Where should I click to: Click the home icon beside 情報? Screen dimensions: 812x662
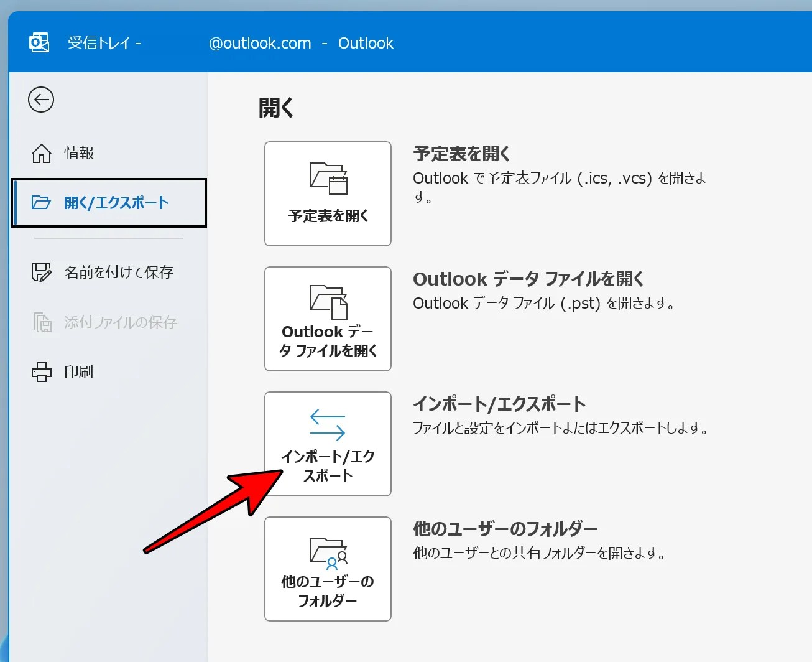tap(42, 153)
